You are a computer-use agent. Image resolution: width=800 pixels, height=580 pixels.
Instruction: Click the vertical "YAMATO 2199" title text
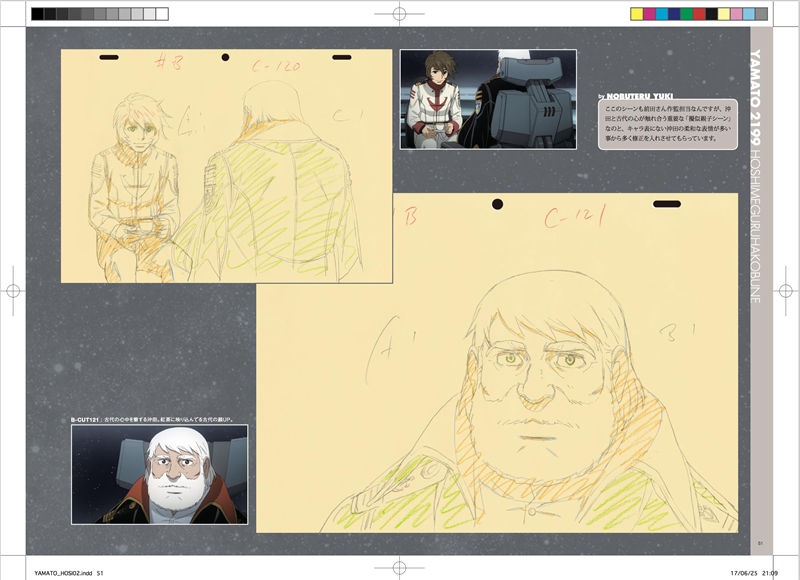(756, 98)
